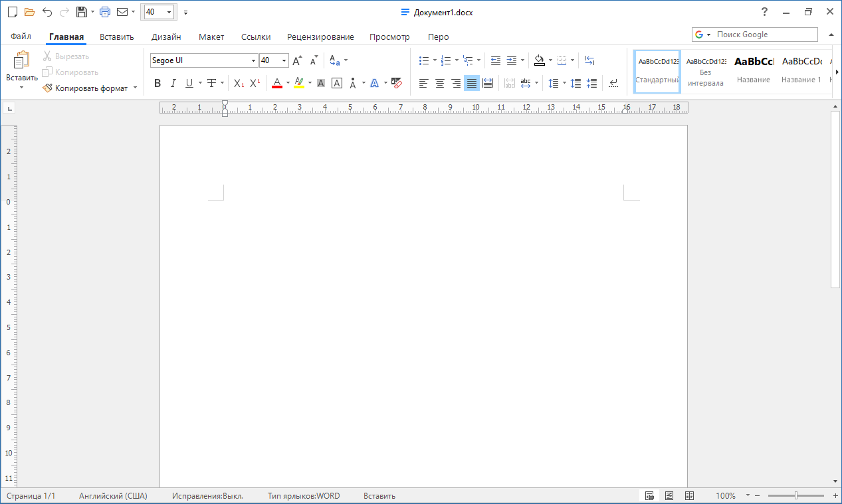Click the Английский (США) language indicator
The height and width of the screenshot is (504, 842).
(113, 496)
